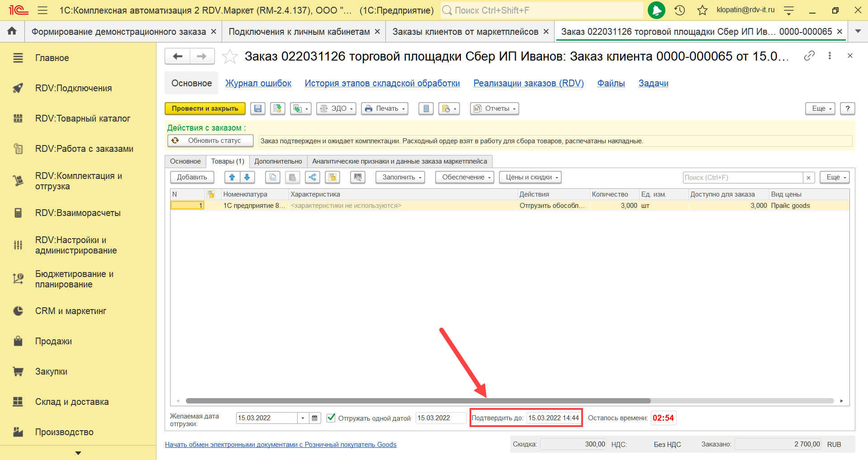Viewport: 868px width, 460px height.
Task: Copy link to the order via chain icon
Action: point(809,56)
